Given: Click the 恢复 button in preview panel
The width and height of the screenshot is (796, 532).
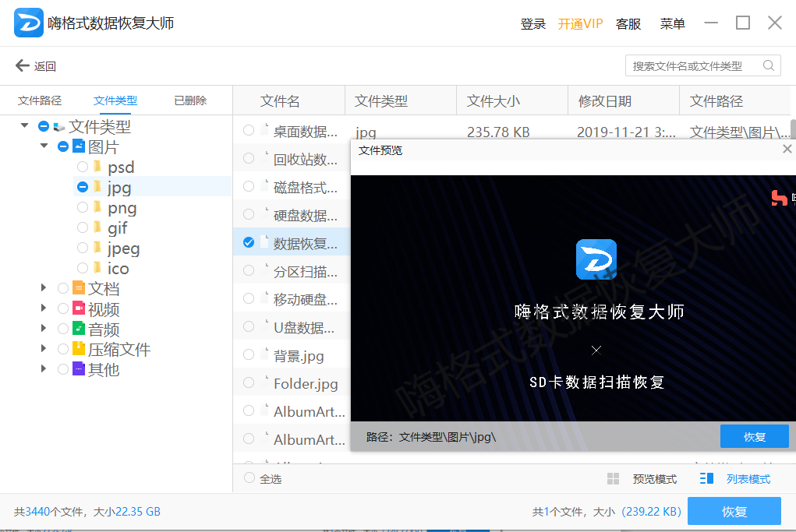Looking at the screenshot, I should pyautogui.click(x=755, y=437).
